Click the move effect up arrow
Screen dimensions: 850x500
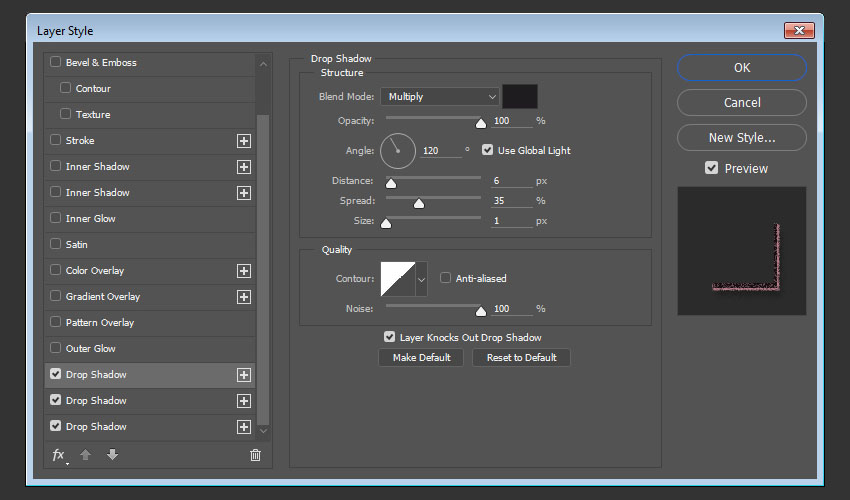(86, 455)
